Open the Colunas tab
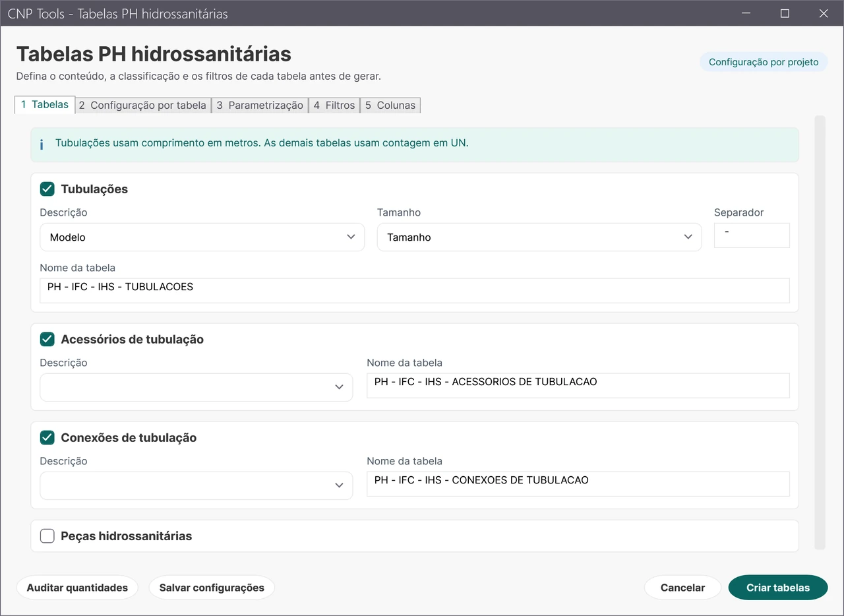Viewport: 844px width, 616px height. pyautogui.click(x=390, y=105)
